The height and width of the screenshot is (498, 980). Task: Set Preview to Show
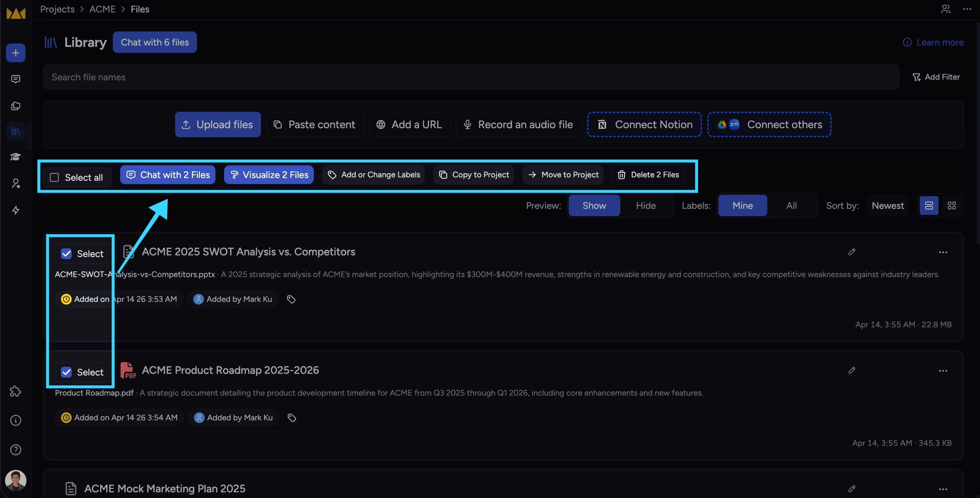coord(594,206)
